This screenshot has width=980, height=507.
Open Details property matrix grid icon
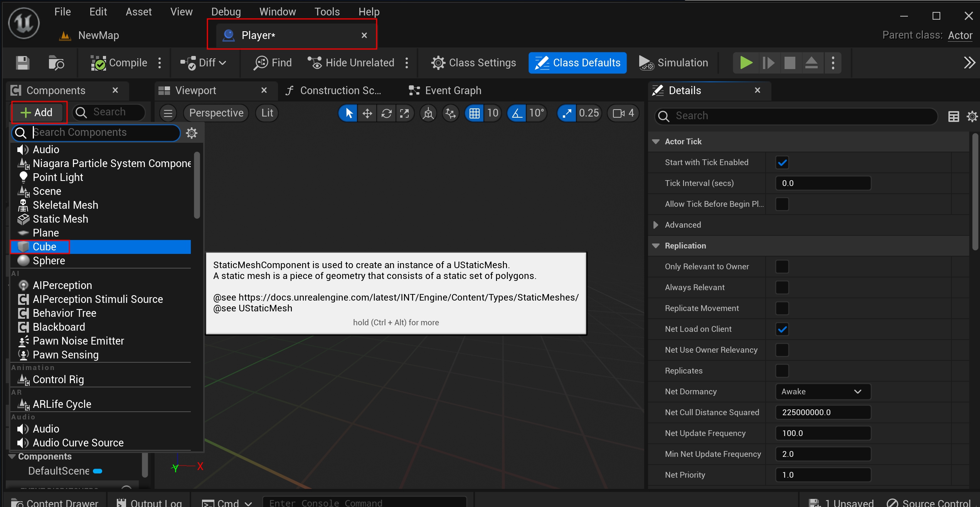point(954,116)
